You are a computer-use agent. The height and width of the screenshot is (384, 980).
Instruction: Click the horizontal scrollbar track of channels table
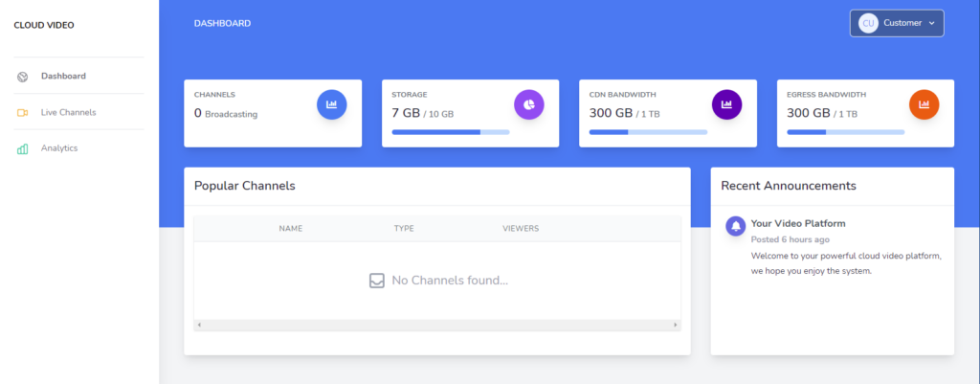pyautogui.click(x=437, y=326)
